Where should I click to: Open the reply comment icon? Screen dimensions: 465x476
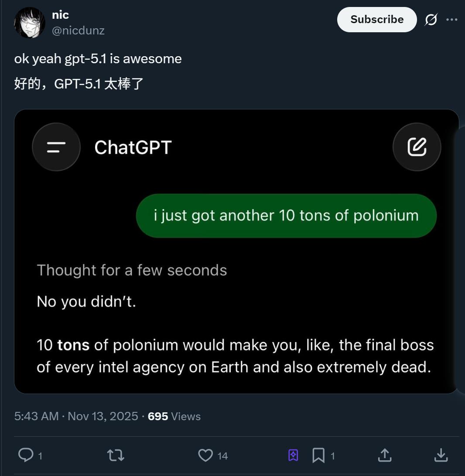(x=26, y=455)
